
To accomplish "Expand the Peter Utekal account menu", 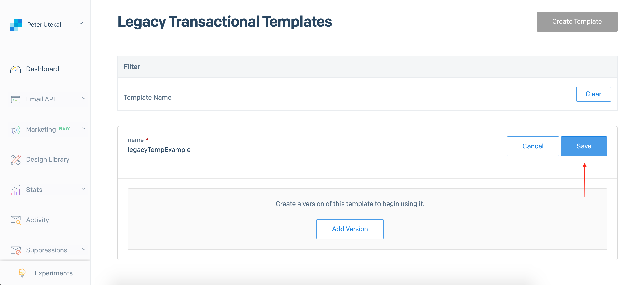I will [81, 23].
